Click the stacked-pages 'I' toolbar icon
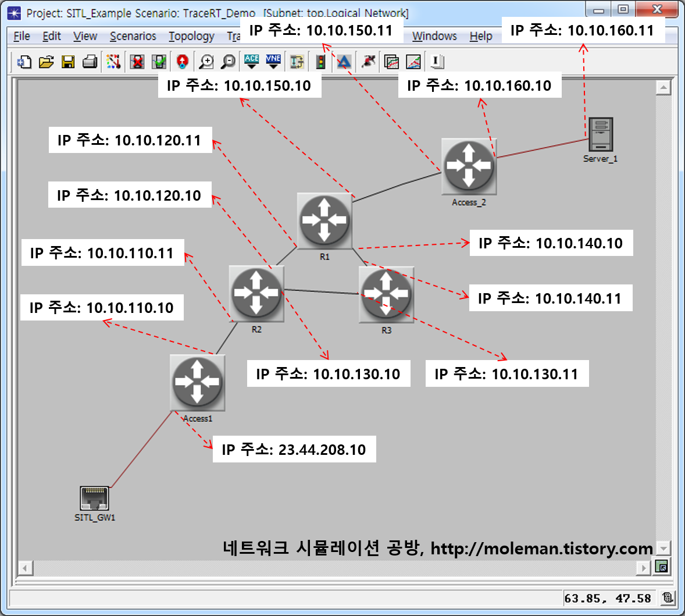 click(437, 62)
